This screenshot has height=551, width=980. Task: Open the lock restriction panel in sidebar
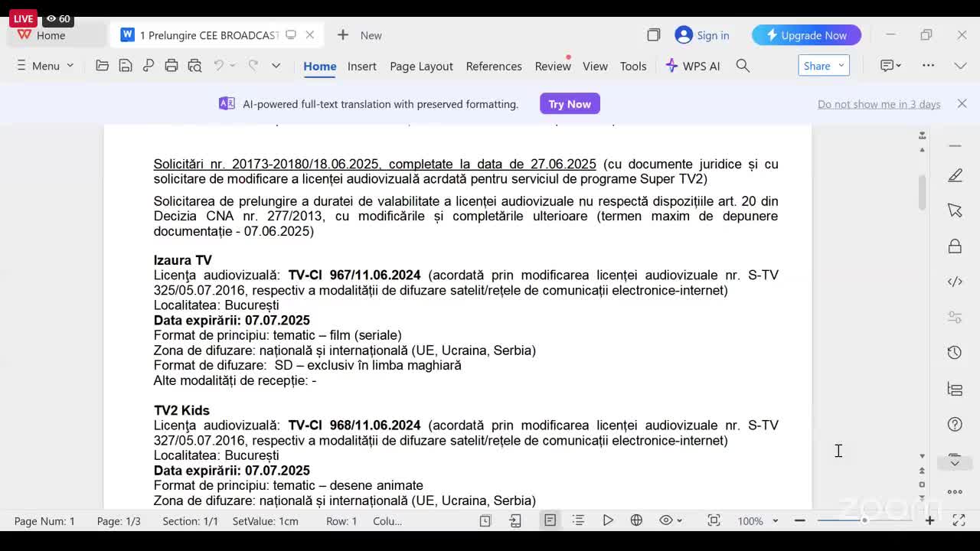[x=955, y=246]
